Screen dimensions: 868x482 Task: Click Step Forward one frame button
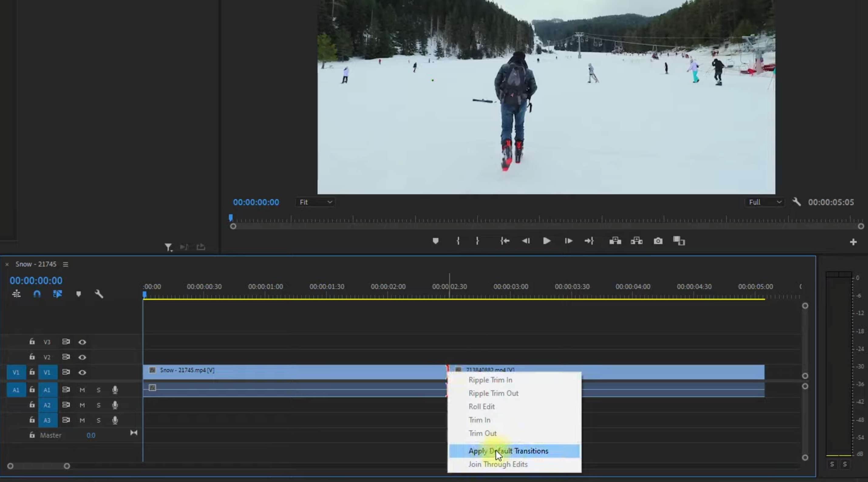(x=568, y=241)
